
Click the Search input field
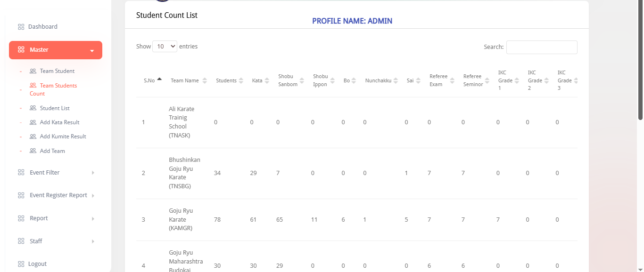pos(541,47)
